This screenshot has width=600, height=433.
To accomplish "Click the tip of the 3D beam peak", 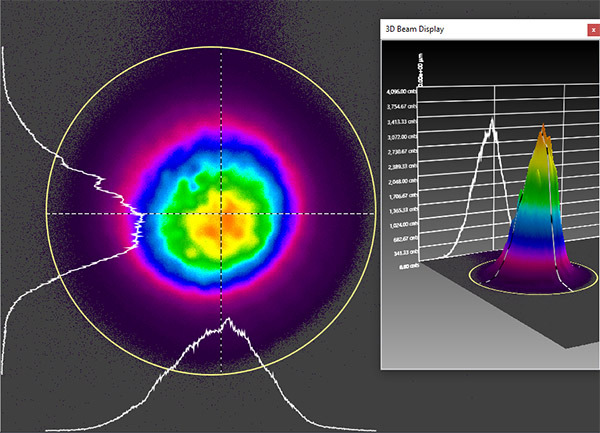I will tap(543, 128).
